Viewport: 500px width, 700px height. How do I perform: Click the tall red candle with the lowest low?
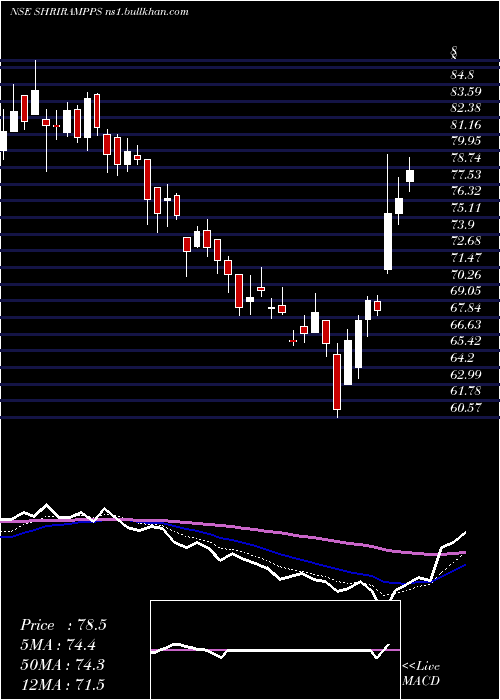point(337,382)
